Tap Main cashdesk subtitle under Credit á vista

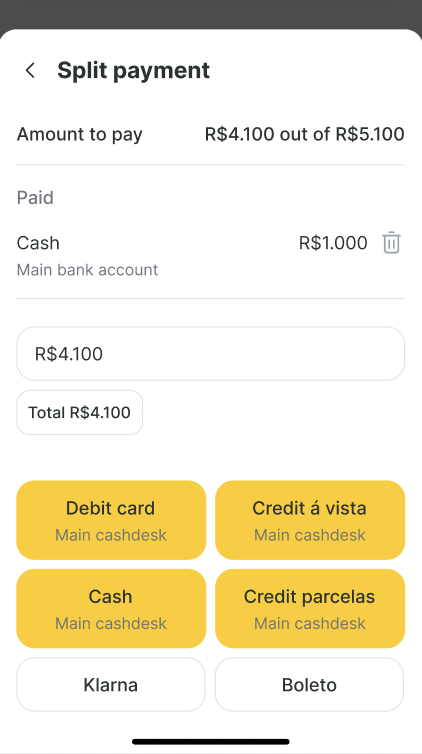click(x=310, y=535)
